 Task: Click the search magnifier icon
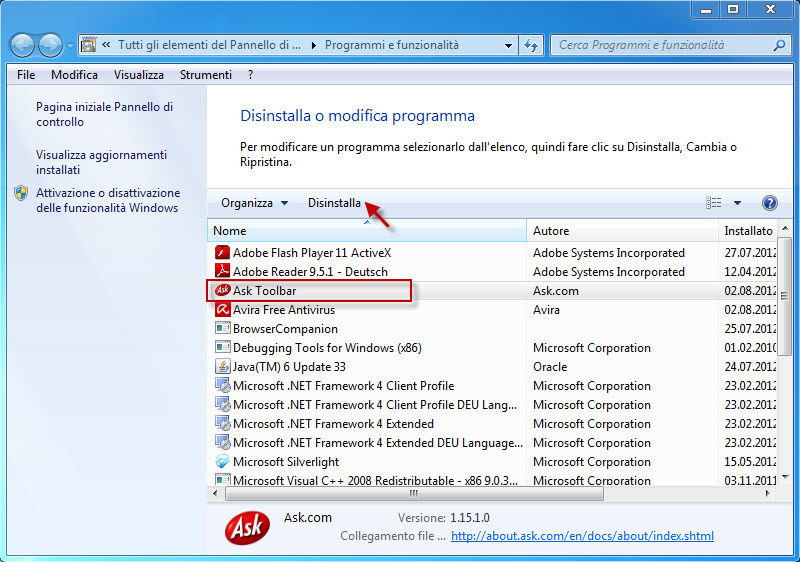(x=779, y=45)
